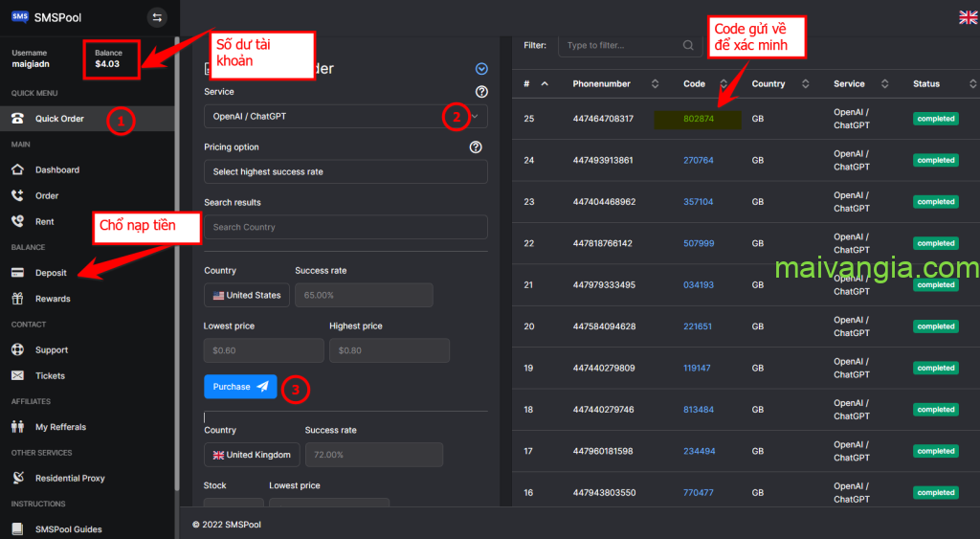
Task: Click the search magnifier in Filter box
Action: click(688, 45)
